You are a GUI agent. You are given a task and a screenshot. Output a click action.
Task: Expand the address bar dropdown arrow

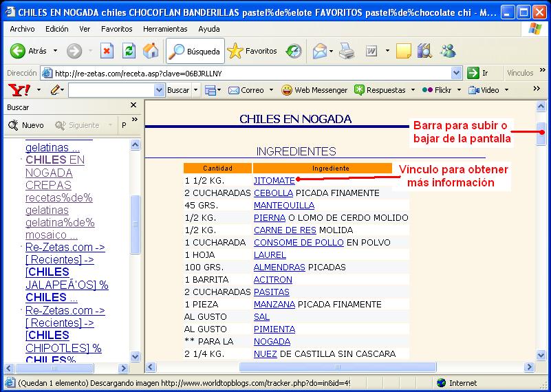point(457,73)
